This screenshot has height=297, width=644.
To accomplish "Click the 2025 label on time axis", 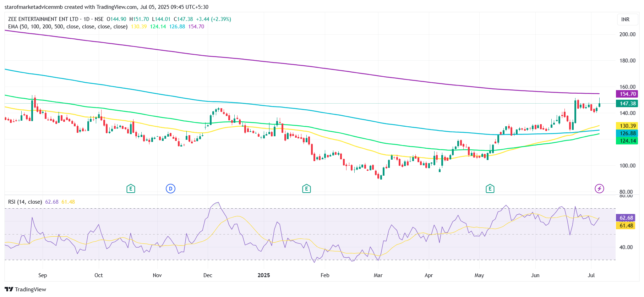I will coord(264,275).
